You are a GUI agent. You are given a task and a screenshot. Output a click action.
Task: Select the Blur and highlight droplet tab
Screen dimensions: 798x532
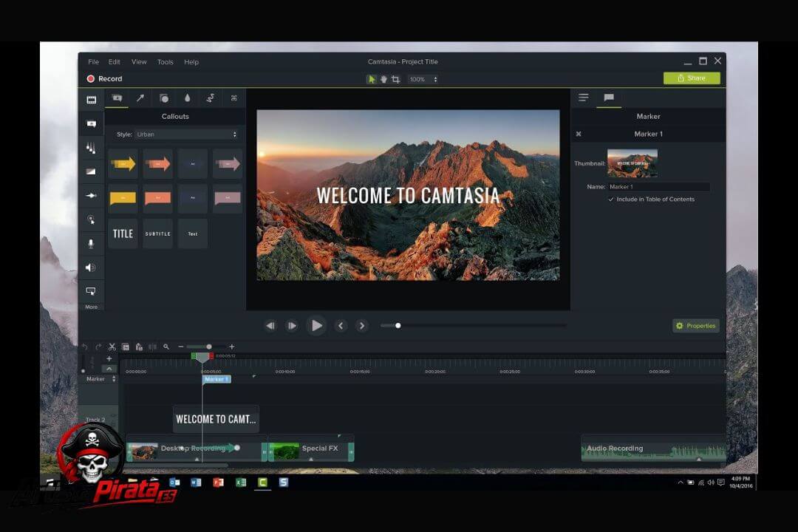click(187, 98)
